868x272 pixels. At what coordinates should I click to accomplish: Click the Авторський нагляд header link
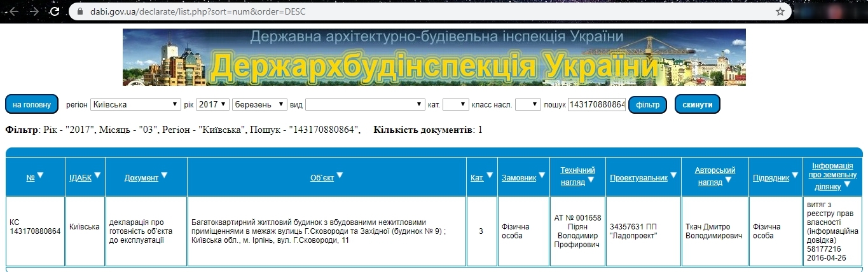pos(715,175)
